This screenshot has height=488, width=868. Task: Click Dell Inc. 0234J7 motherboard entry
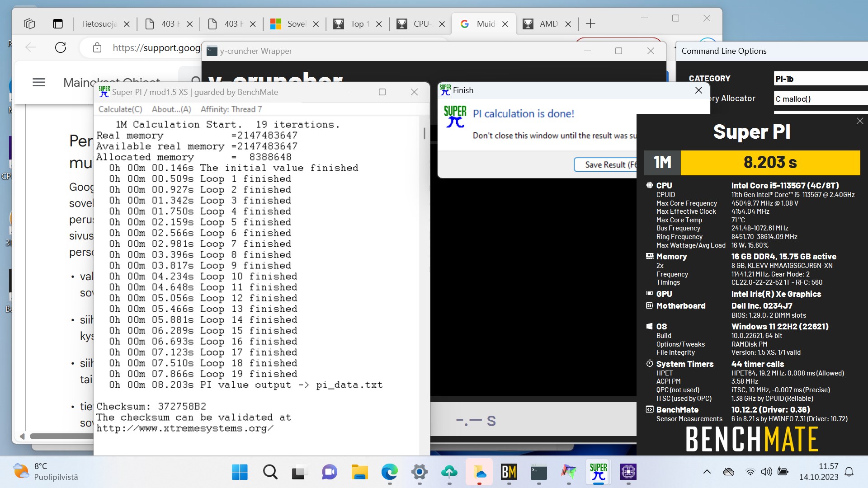pyautogui.click(x=762, y=306)
